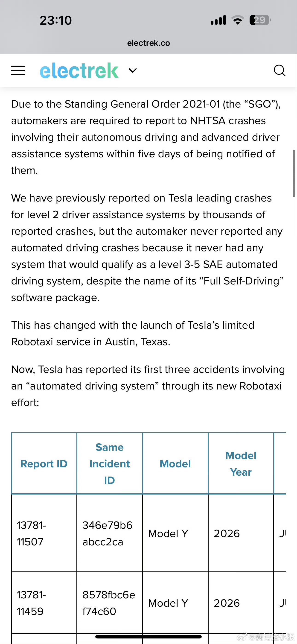The image size is (297, 644).
Task: Tap the home indicator bar
Action: point(148,636)
